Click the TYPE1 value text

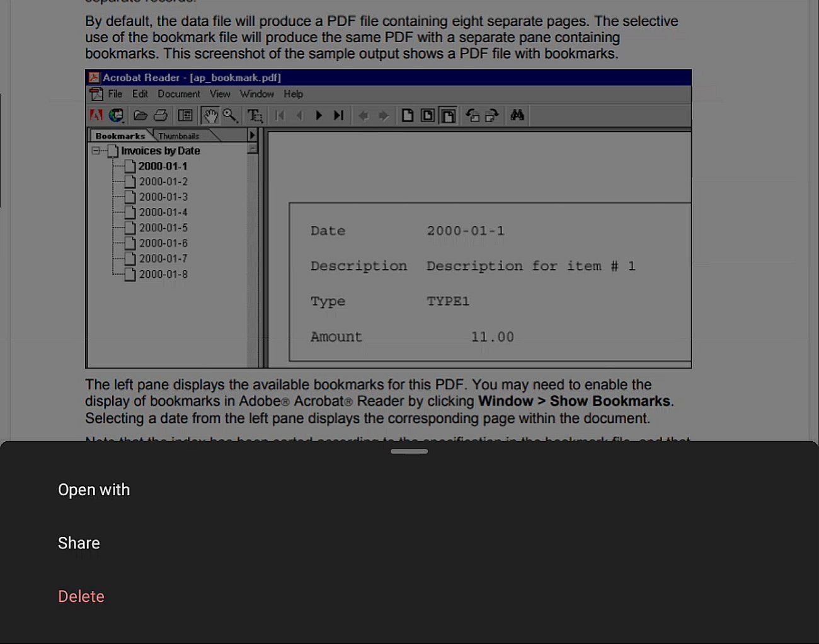coord(448,301)
